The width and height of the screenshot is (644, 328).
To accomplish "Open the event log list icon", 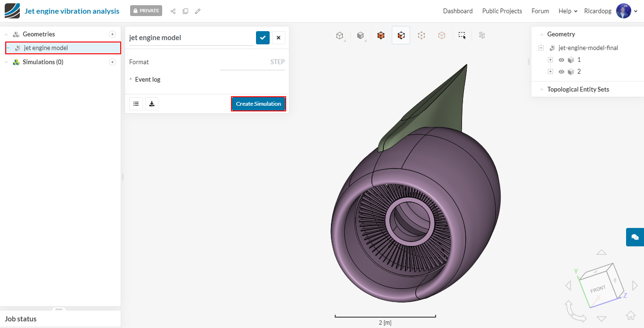I will click(136, 104).
